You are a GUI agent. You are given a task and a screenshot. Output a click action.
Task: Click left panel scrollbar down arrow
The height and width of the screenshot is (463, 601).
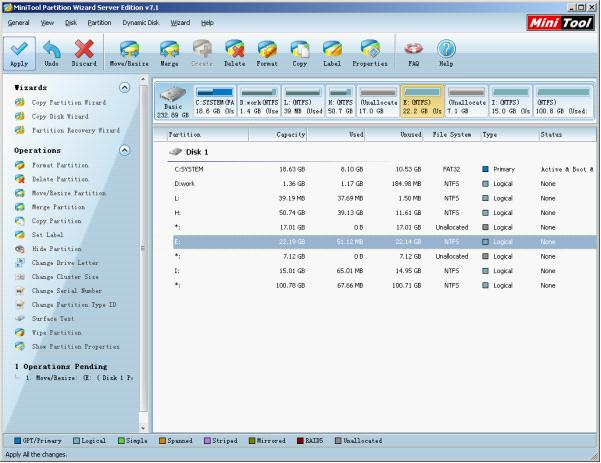143,428
